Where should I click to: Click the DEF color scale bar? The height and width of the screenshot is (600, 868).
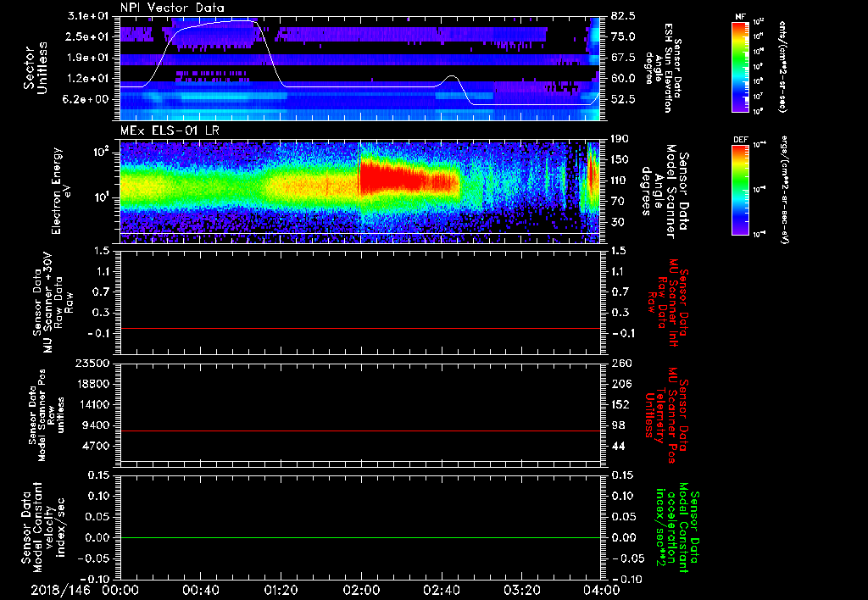[740, 190]
